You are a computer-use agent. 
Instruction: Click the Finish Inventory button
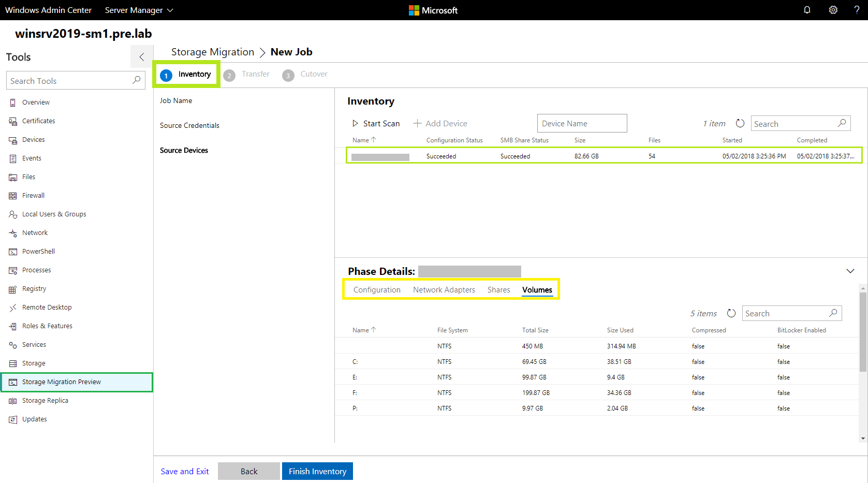pyautogui.click(x=317, y=471)
